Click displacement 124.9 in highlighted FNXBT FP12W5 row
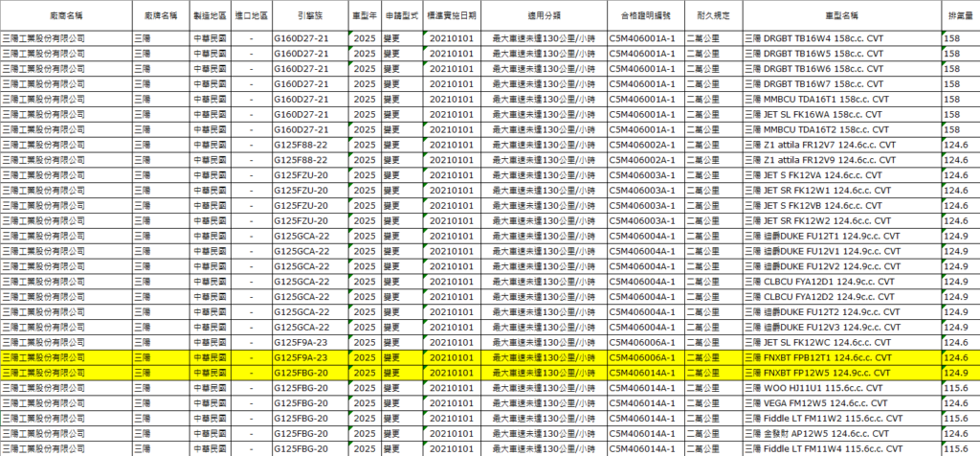Viewport: 980px width, 456px height. click(x=960, y=373)
